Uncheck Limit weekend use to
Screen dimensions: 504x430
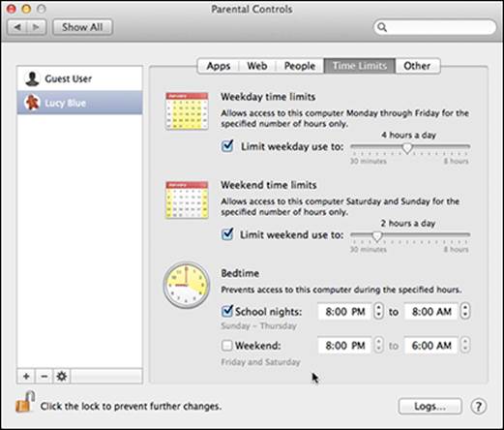tap(227, 234)
